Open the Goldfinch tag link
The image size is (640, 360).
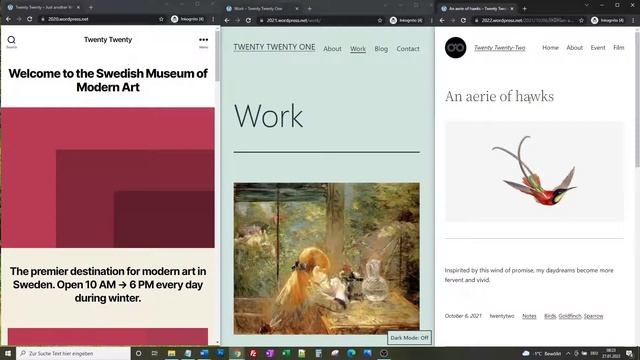click(570, 316)
